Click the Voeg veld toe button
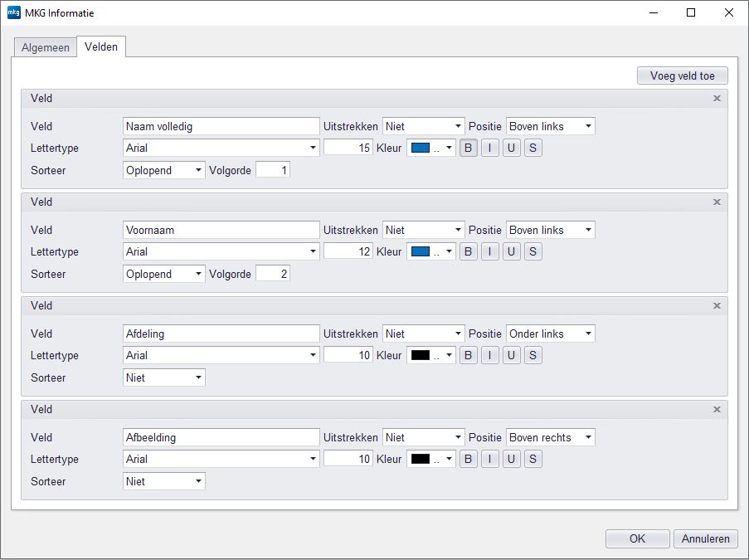Image resolution: width=749 pixels, height=560 pixels. tap(682, 75)
